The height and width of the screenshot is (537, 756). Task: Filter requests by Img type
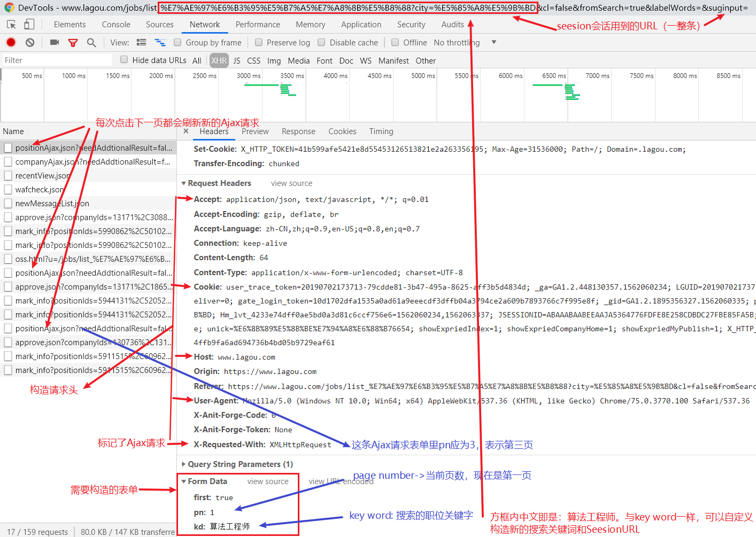tap(274, 60)
